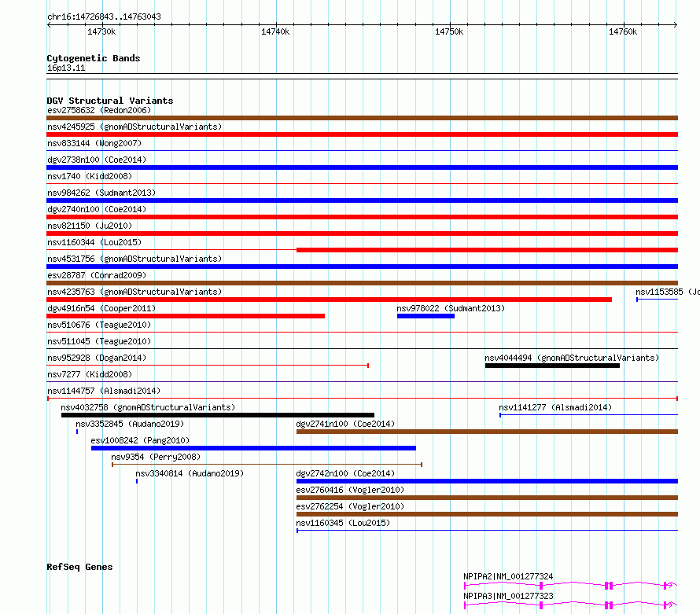Click the NPIPA3 magenta gene glyph
700x614 pixels.
click(x=571, y=605)
